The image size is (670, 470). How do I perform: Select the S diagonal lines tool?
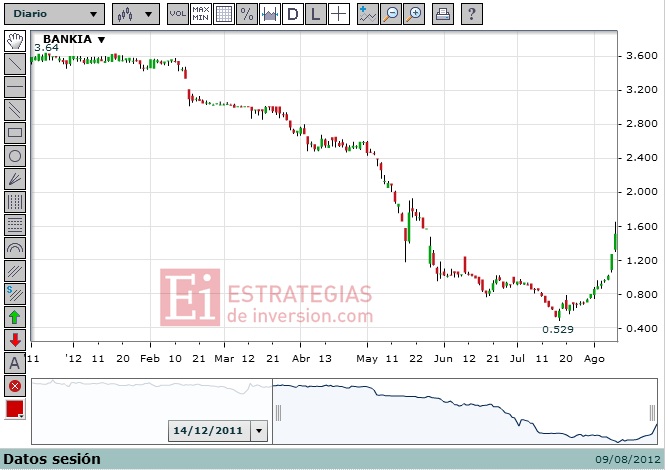[x=15, y=294]
